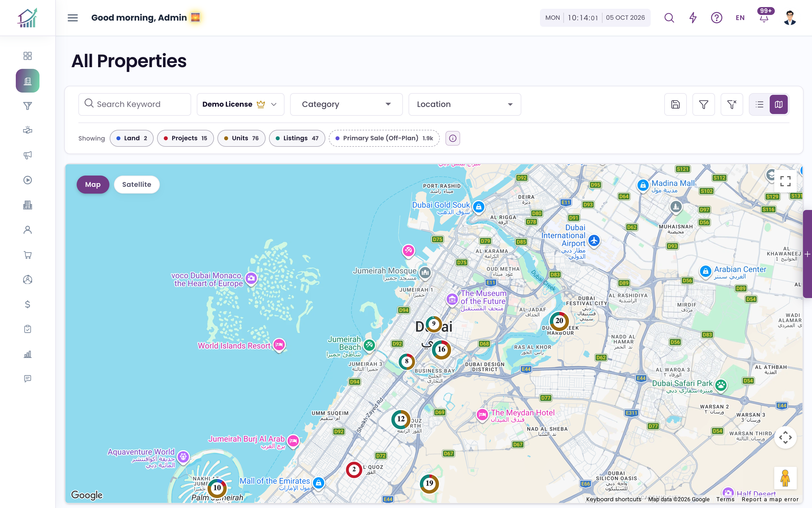Open the filter funnel button
Image resolution: width=812 pixels, height=508 pixels.
point(704,104)
